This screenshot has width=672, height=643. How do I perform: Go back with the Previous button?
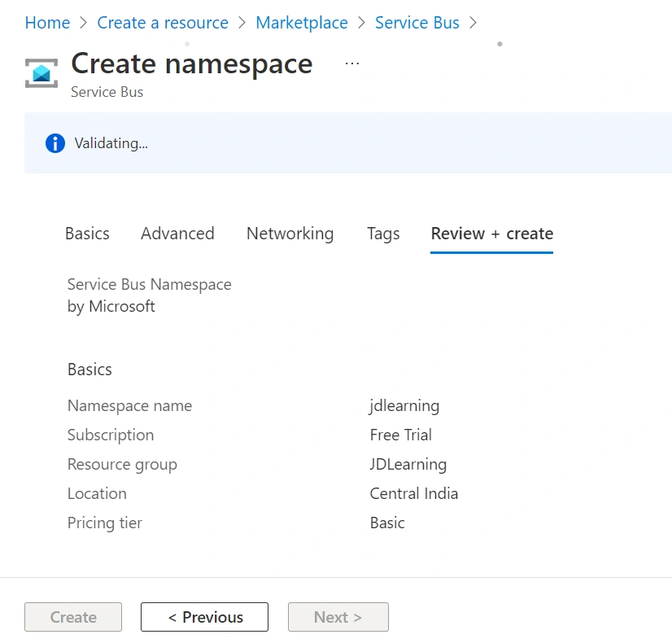coord(204,617)
